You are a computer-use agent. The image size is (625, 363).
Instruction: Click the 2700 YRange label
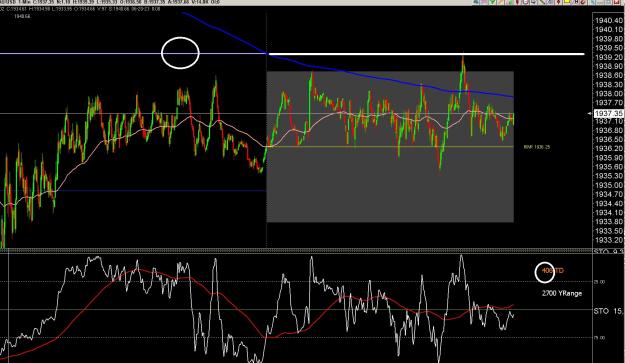coord(562,293)
